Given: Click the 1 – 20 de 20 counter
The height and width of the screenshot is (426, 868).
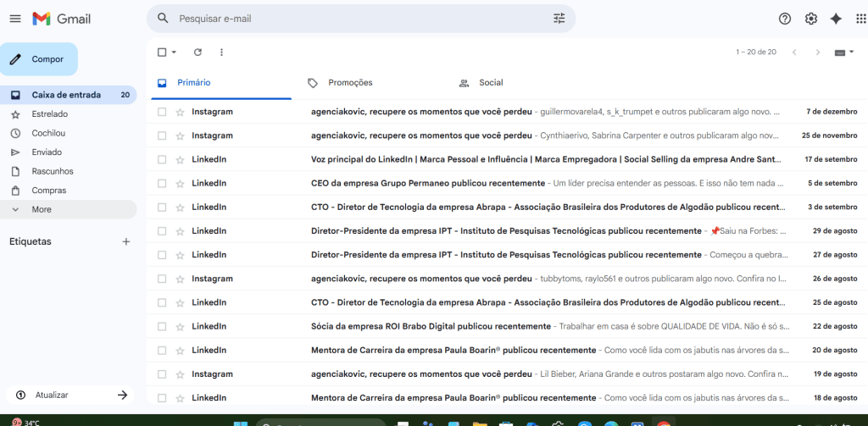Looking at the screenshot, I should coord(756,52).
